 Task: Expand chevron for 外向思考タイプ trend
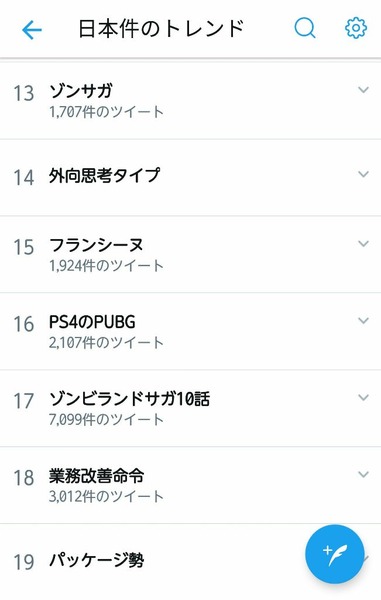tap(363, 174)
